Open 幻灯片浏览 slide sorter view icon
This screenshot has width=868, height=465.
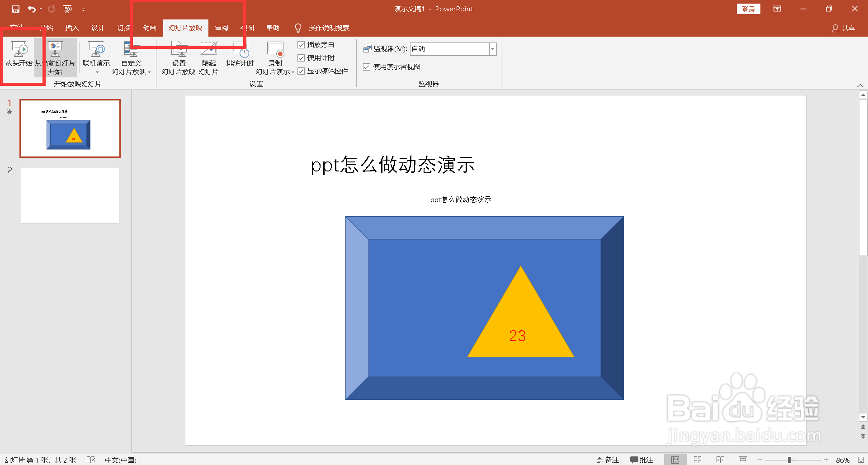point(698,460)
